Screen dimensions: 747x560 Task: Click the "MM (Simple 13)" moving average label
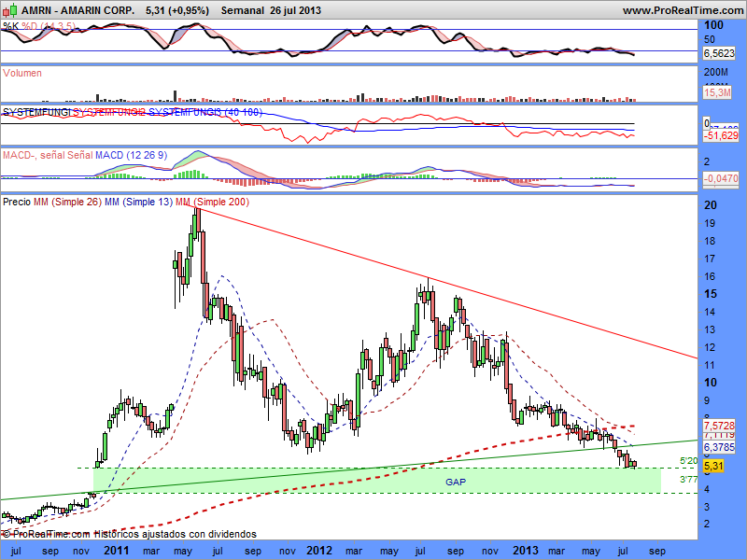coord(138,202)
